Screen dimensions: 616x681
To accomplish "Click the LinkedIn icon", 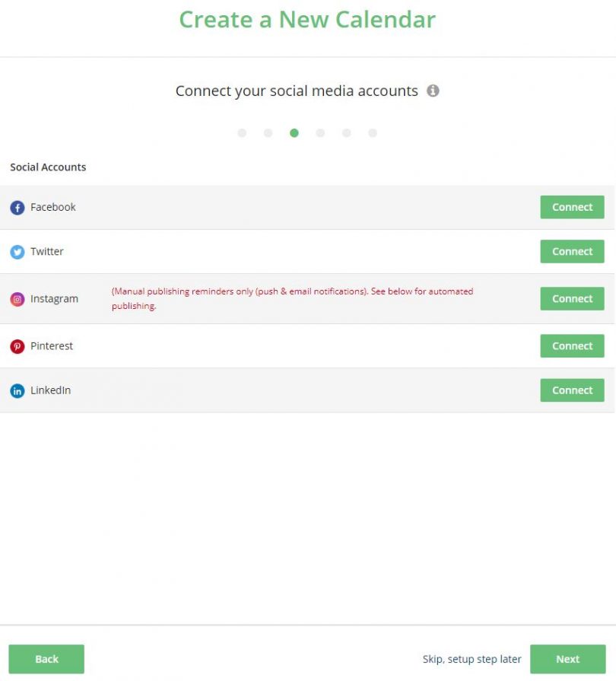I will [x=17, y=390].
